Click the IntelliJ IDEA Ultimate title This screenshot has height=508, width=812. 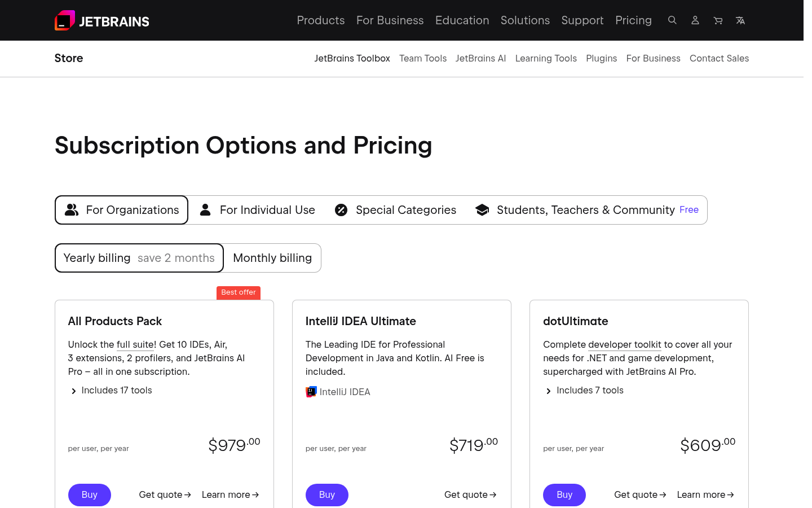tap(361, 321)
